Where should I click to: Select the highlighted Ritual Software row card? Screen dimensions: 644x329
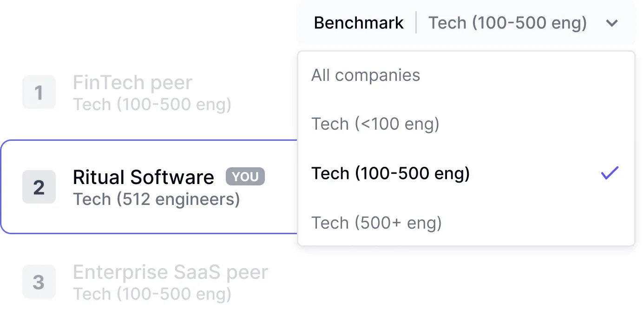279,214
